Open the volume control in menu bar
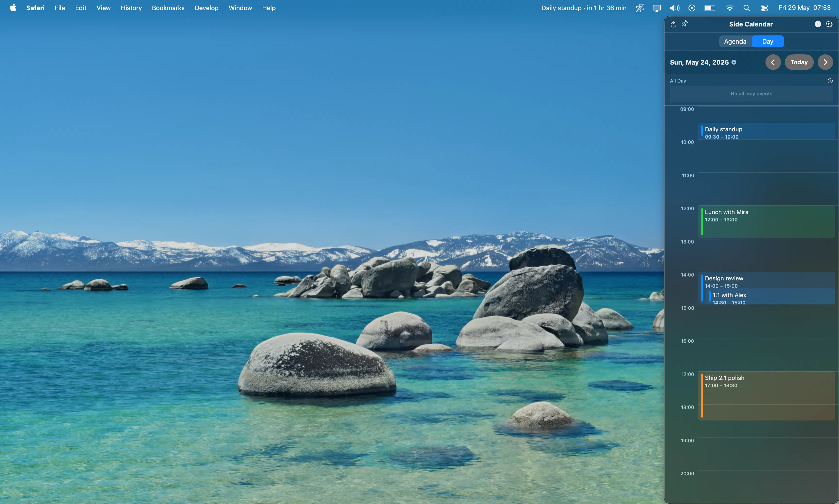This screenshot has height=504, width=839. 674,8
